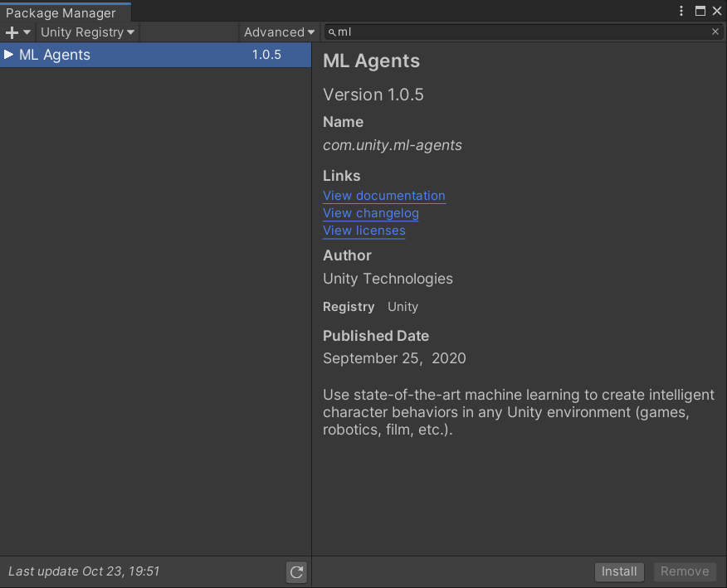Open the View changelog link
The height and width of the screenshot is (588, 727).
371,213
